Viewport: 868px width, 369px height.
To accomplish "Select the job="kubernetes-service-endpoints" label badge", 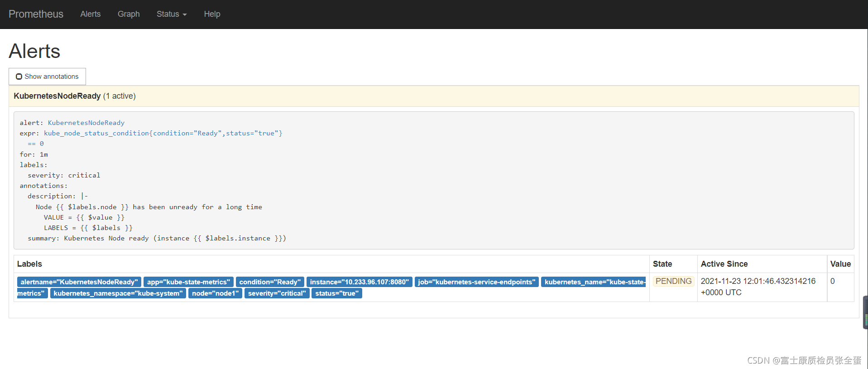I will tap(477, 282).
